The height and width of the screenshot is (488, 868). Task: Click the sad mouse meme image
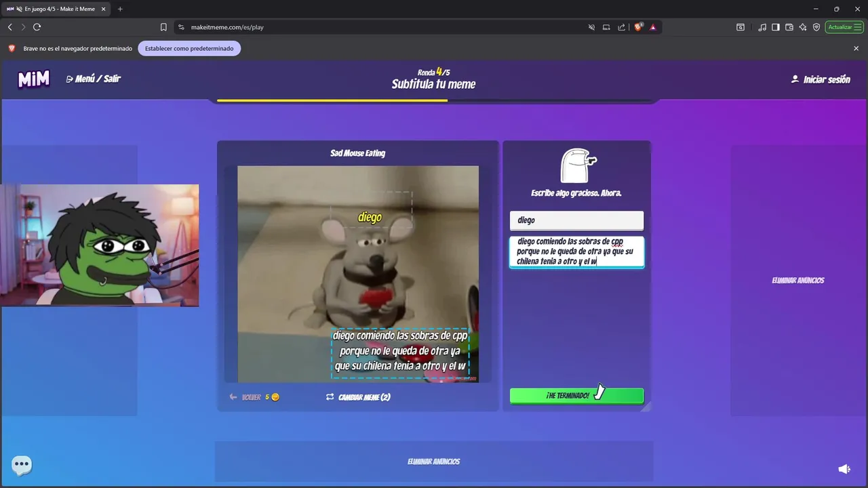click(358, 274)
